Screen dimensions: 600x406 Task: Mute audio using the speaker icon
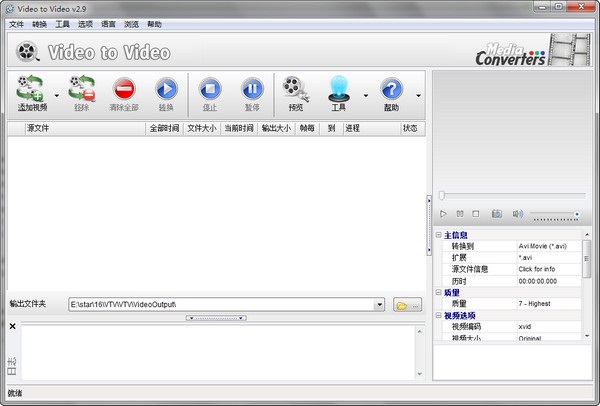click(517, 214)
